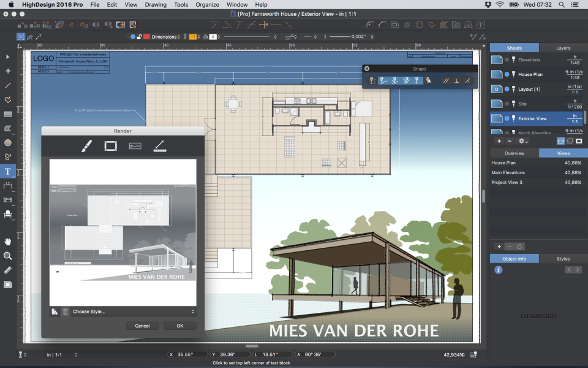Select the Project View 3 row
Screen dimensions: 588x368
point(537,183)
